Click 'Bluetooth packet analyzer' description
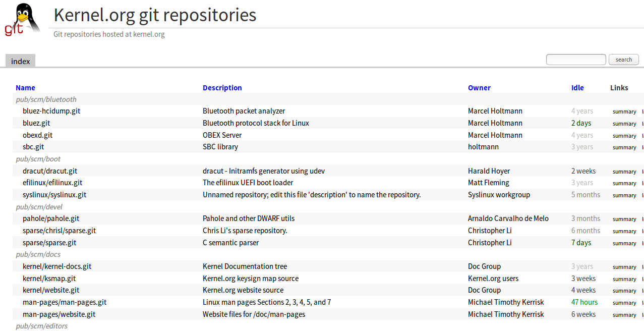 point(244,111)
